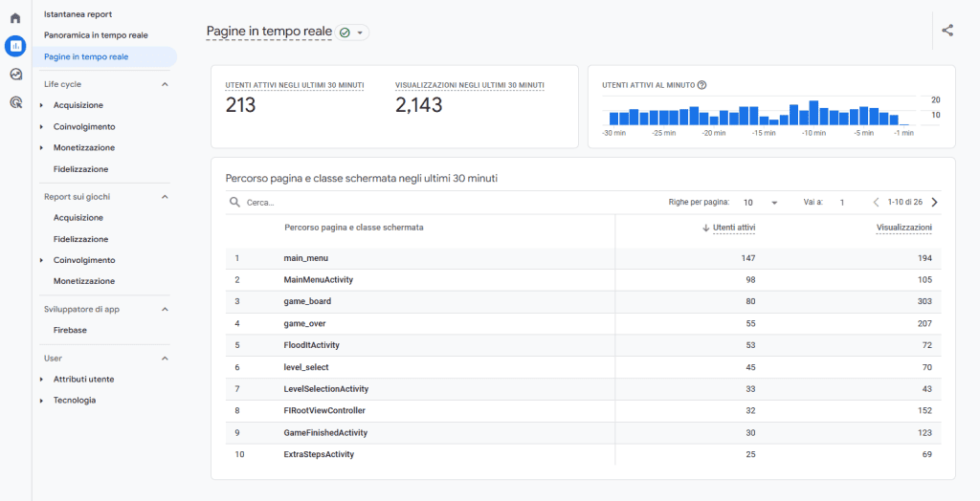Click the previous page arrow in table
This screenshot has height=501, width=980.
coord(876,203)
